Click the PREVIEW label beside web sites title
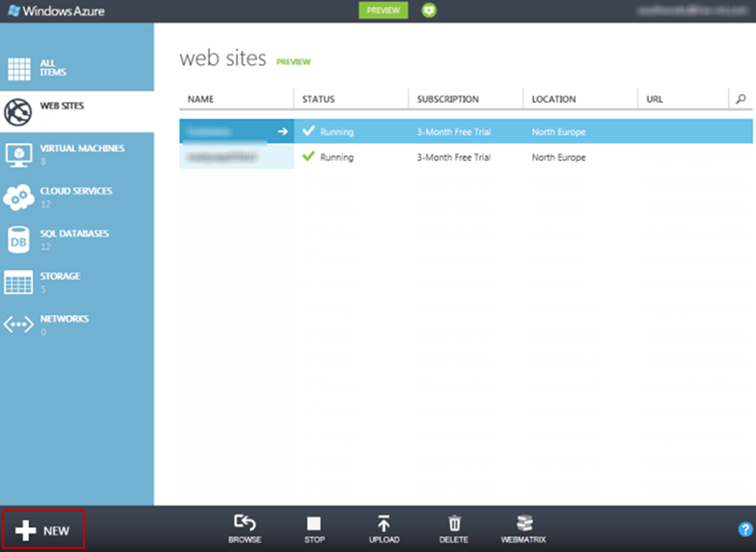Screen dimensions: 756x552 (x=293, y=61)
